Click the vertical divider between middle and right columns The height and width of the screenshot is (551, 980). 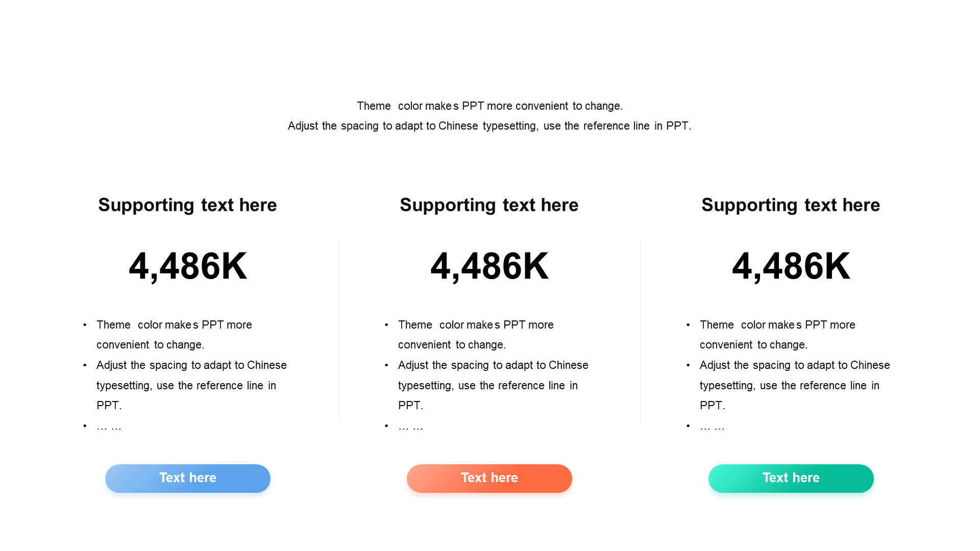tap(641, 331)
